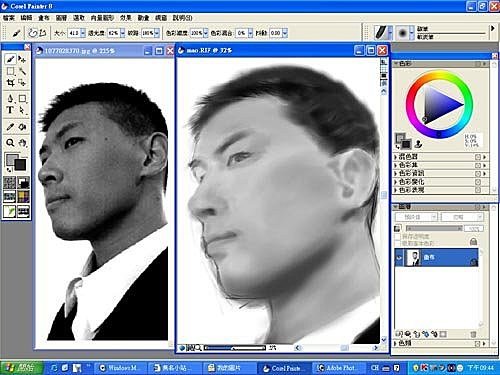500x375 pixels.
Task: Select the Paint Bucket tool
Action: 22,127
